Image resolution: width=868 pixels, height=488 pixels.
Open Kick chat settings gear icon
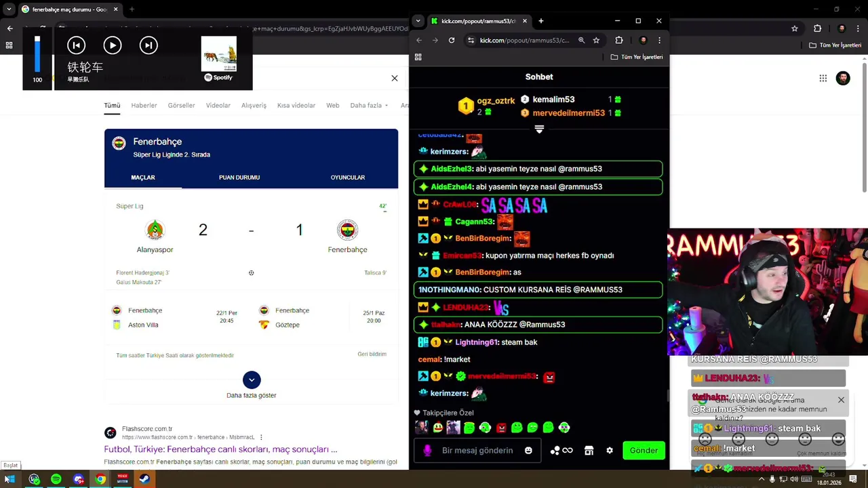(x=610, y=451)
